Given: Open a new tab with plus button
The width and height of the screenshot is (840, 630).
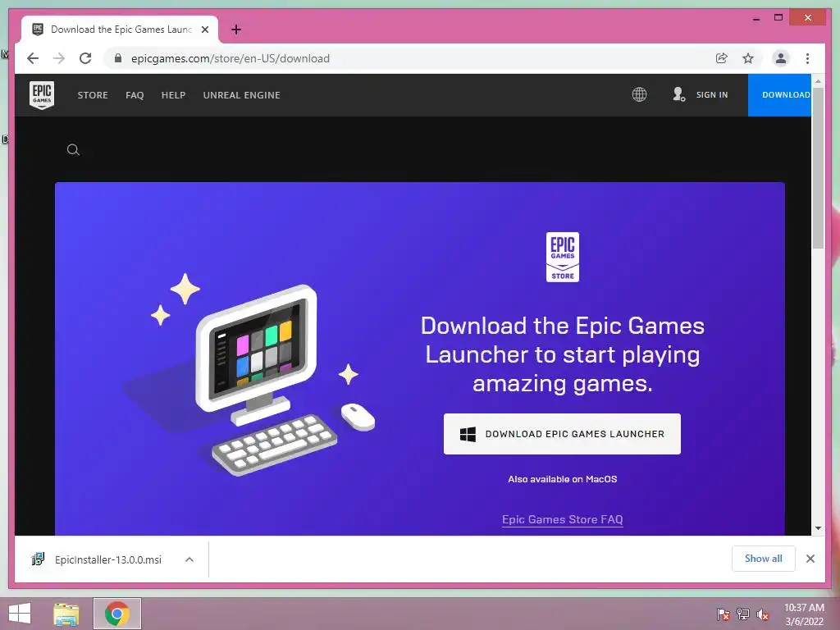Looking at the screenshot, I should click(236, 30).
